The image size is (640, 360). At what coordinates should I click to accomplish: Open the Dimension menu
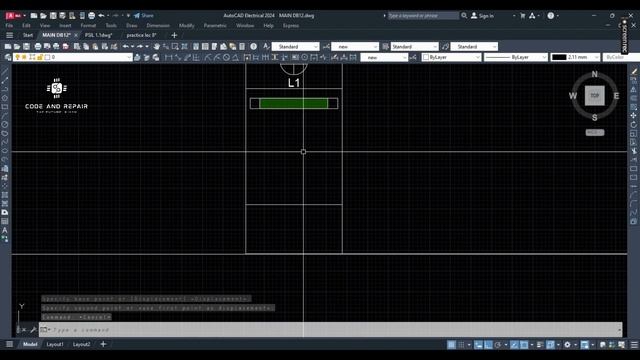tap(158, 25)
